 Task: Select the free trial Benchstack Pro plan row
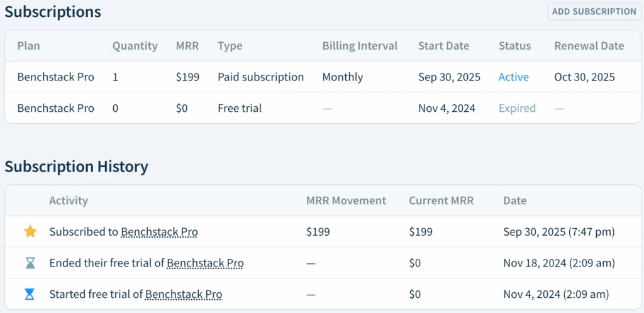56,108
